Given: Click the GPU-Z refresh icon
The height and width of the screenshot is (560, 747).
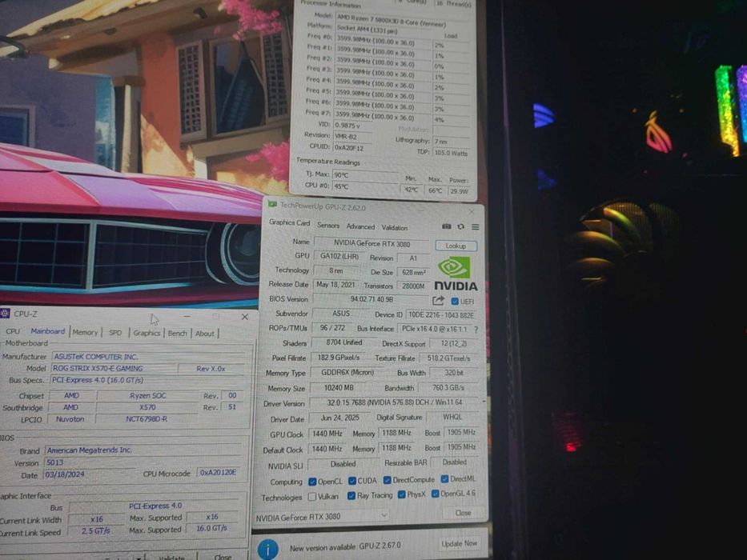Looking at the screenshot, I should point(460,227).
